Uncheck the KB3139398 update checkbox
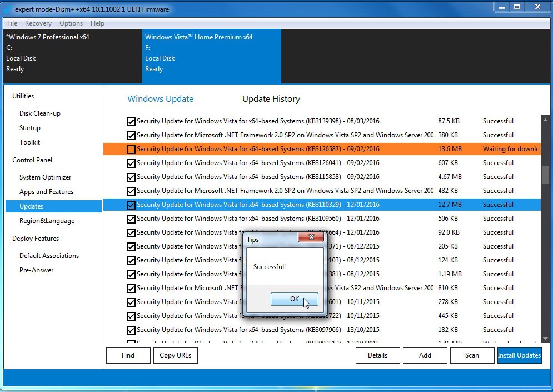The height and width of the screenshot is (392, 553). coord(131,121)
